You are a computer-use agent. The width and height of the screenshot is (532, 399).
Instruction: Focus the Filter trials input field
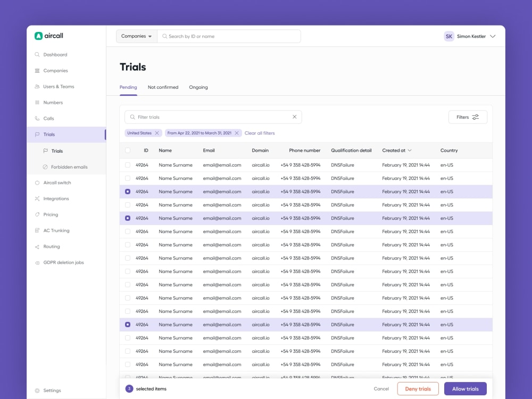click(213, 117)
